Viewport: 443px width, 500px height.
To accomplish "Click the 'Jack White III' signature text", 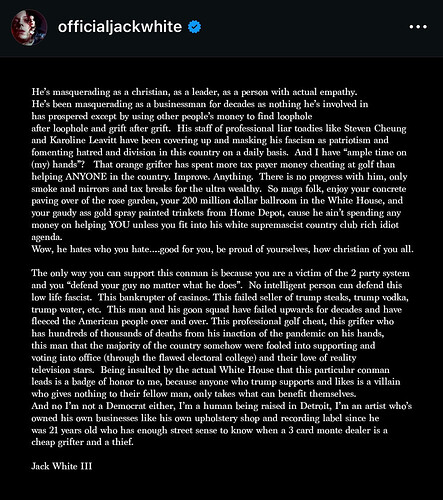I will tap(62, 466).
